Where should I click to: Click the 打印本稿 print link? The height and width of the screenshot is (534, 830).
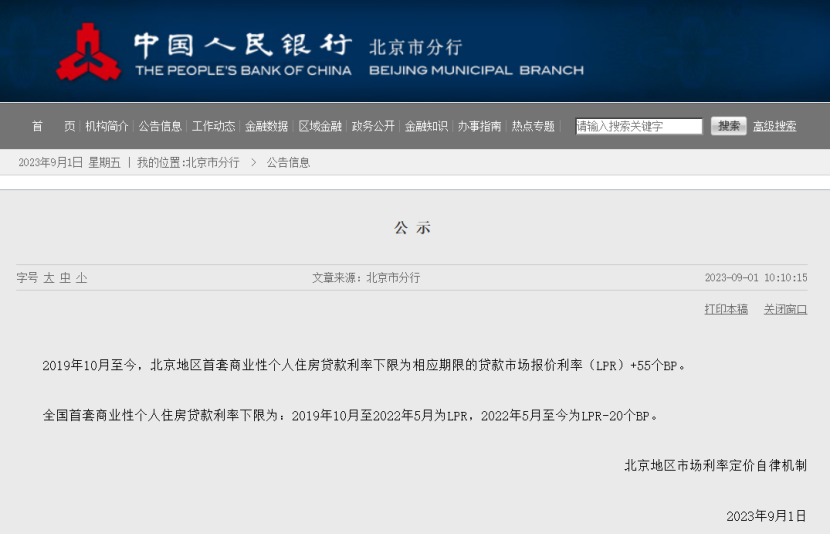pos(726,309)
